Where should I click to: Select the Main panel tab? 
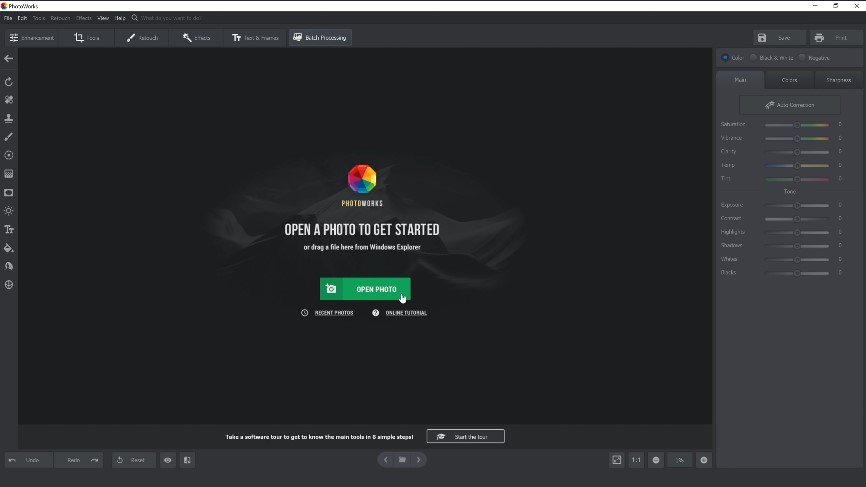(x=740, y=80)
